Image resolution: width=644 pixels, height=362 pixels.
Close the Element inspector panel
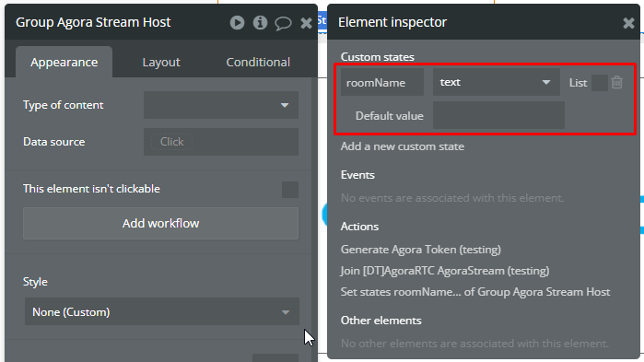628,23
